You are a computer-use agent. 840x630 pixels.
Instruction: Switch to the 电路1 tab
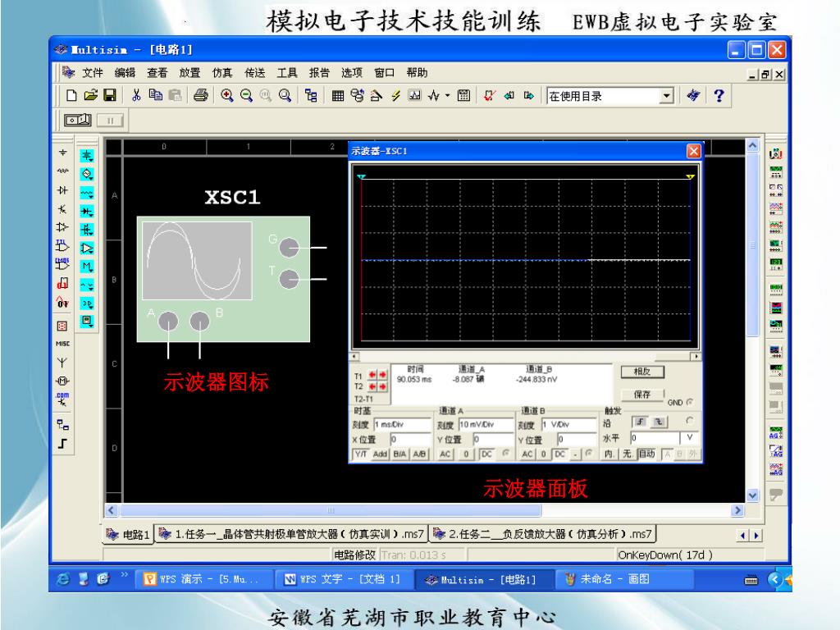[127, 534]
